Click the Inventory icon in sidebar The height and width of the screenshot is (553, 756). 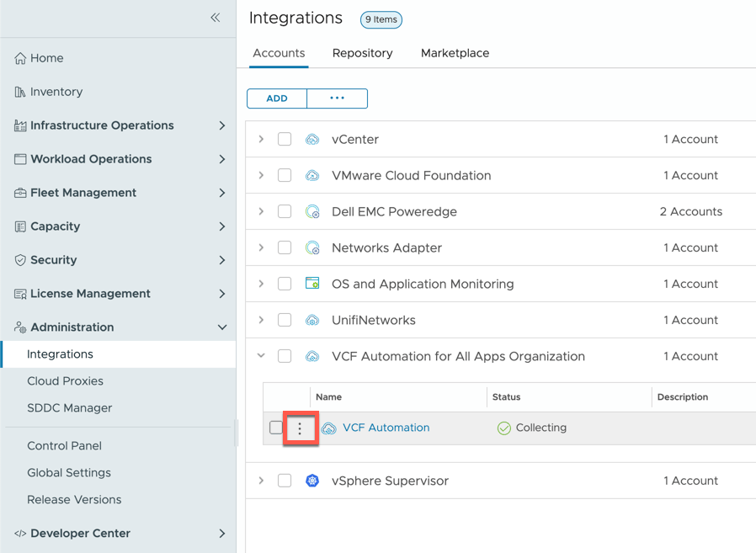point(20,92)
